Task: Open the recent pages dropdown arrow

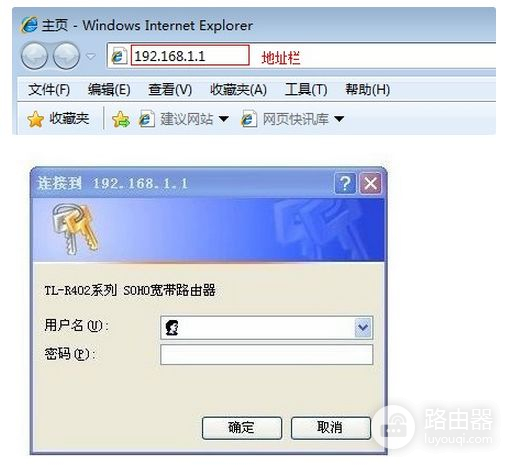Action: click(x=90, y=56)
